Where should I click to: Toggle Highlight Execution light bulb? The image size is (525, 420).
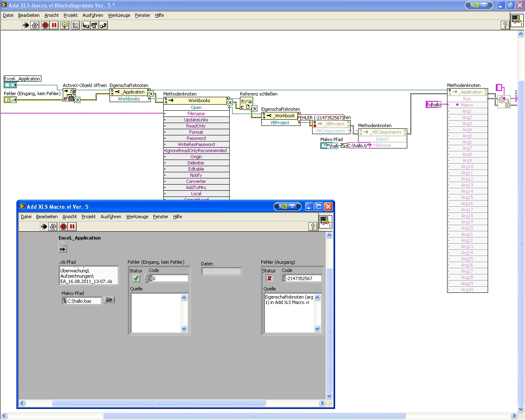tap(65, 25)
